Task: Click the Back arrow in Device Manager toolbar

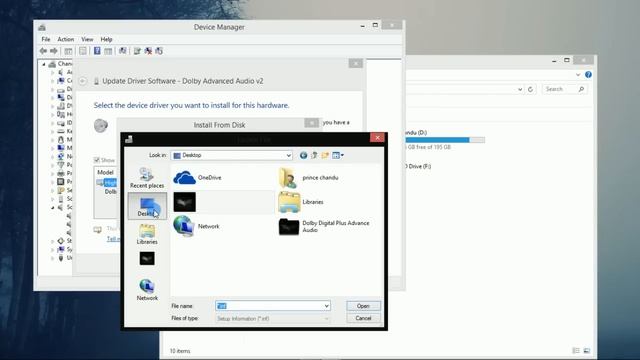Action: pyautogui.click(x=43, y=51)
